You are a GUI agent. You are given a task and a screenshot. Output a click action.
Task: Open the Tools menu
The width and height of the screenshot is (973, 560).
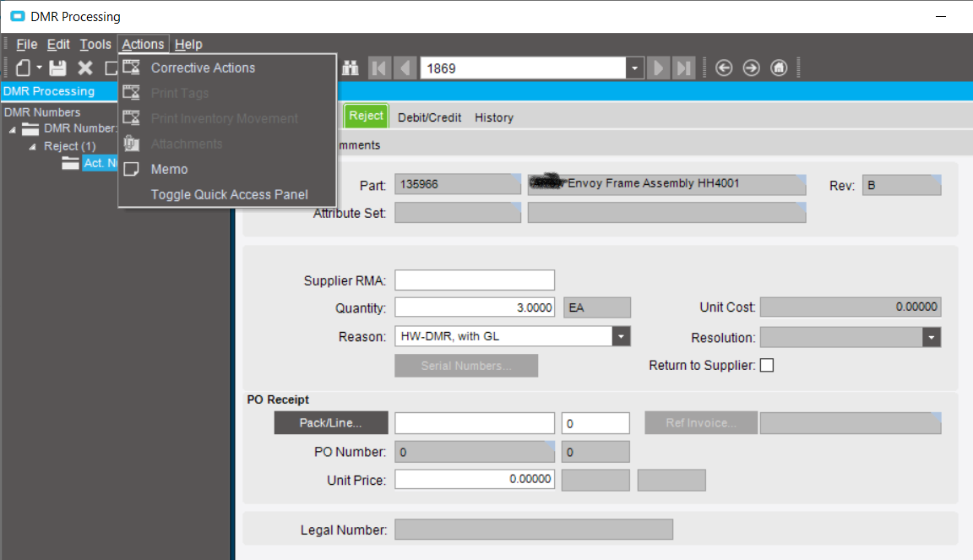[95, 44]
